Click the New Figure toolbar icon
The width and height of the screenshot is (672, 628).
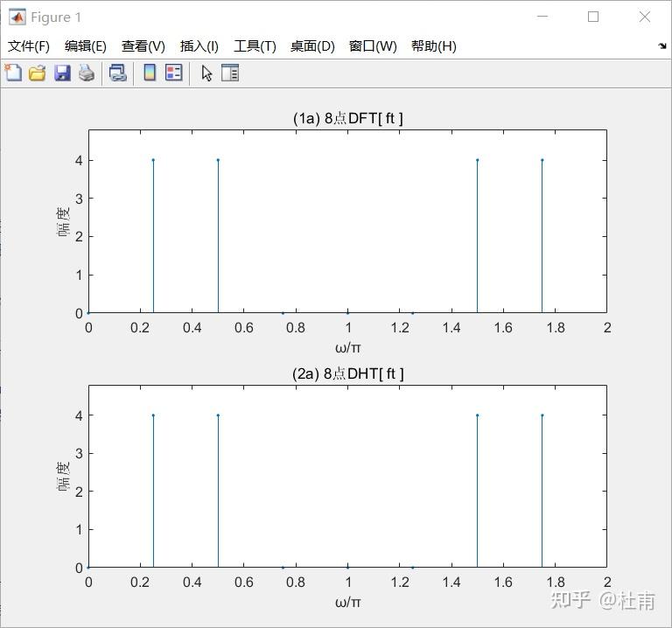(x=13, y=73)
